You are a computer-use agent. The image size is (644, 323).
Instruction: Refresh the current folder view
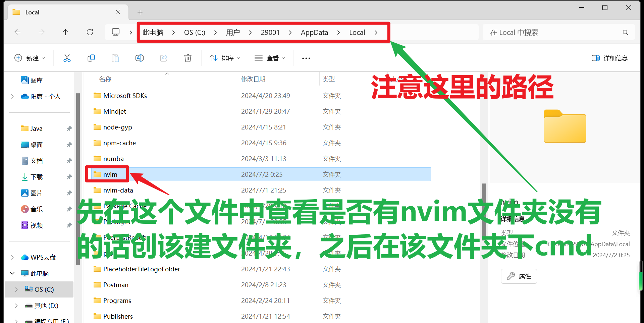point(90,32)
